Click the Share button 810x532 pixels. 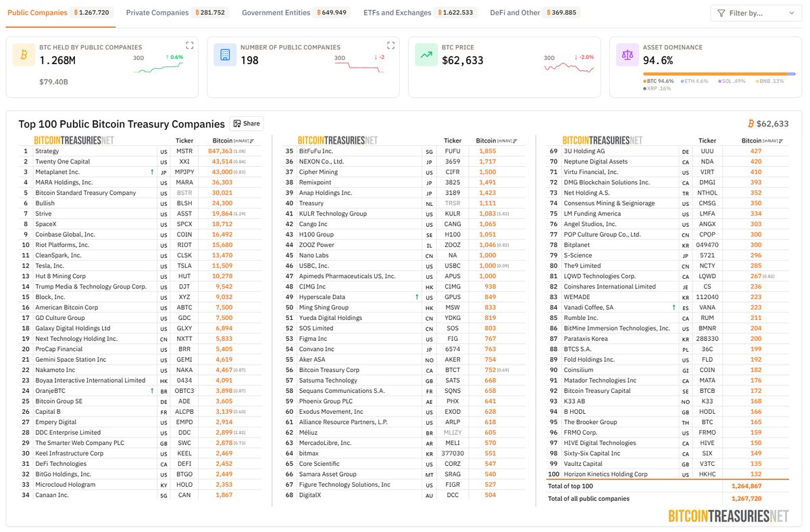247,124
